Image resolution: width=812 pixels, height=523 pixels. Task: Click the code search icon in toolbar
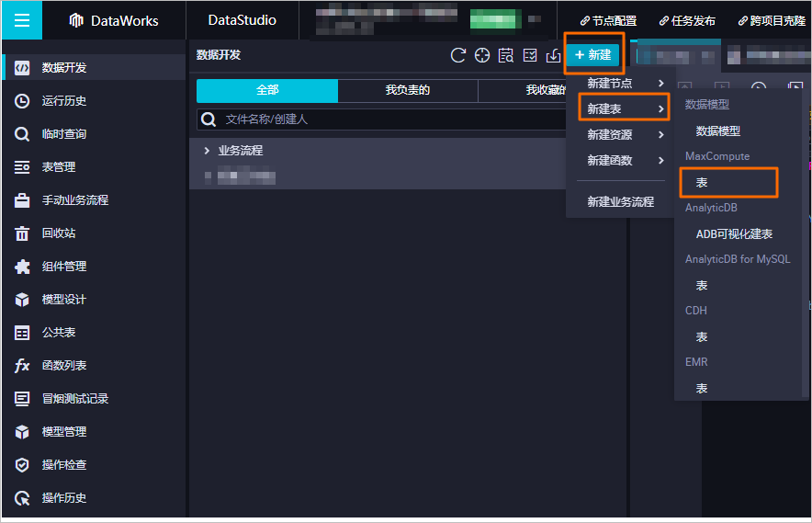click(506, 55)
